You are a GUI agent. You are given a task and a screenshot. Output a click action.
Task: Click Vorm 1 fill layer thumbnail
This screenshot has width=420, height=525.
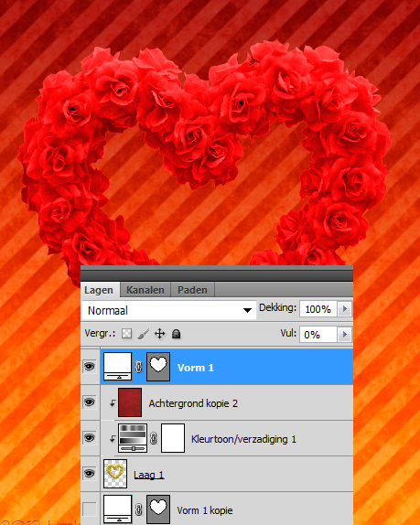(117, 366)
